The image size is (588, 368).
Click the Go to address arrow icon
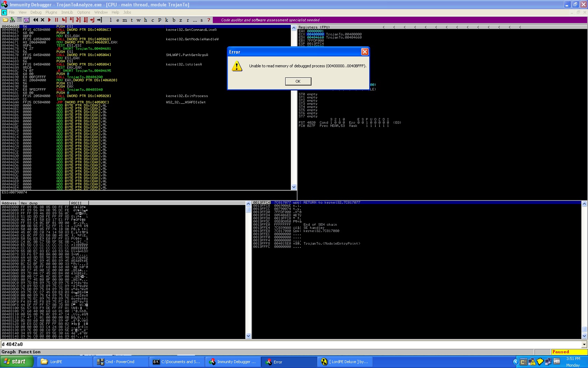pyautogui.click(x=99, y=20)
